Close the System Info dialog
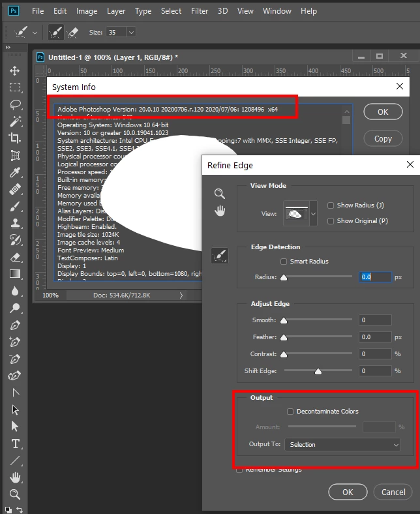420x514 pixels. coord(400,86)
